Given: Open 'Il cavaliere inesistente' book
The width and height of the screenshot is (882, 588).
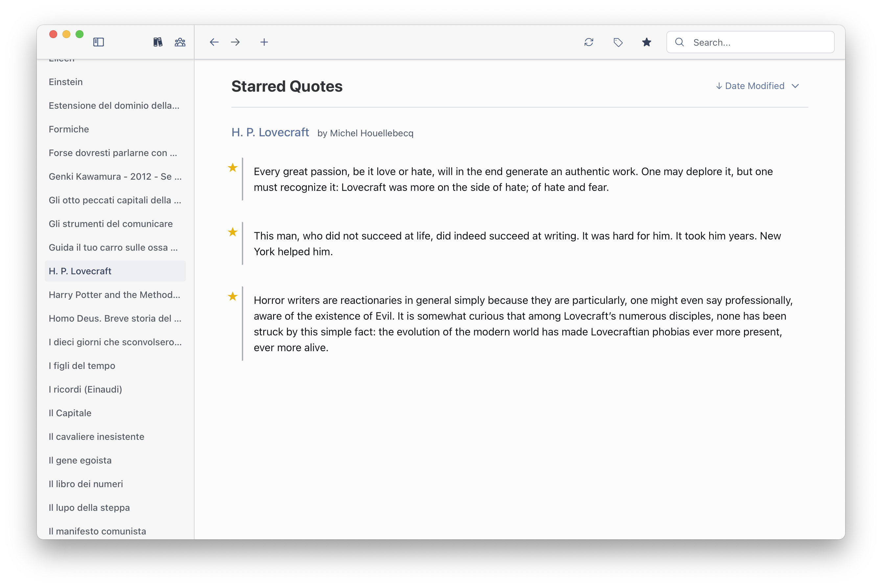Looking at the screenshot, I should pyautogui.click(x=115, y=436).
